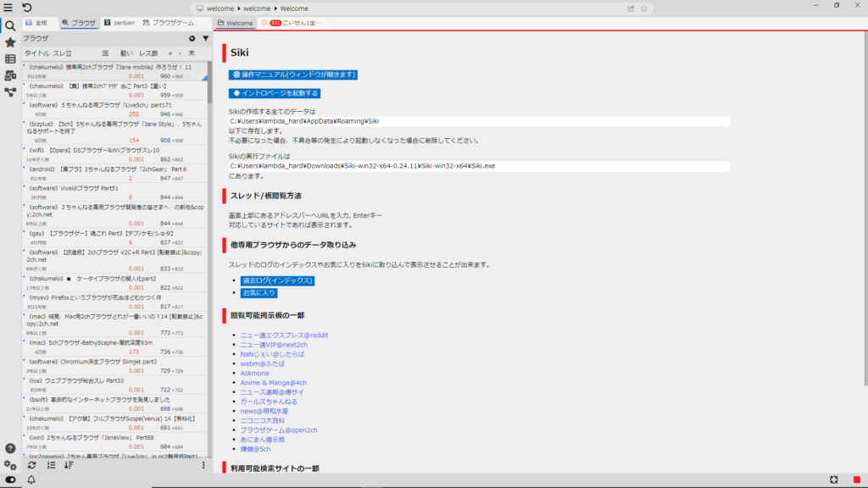Screen dimensions: 868x488
Task: Open the search sidebar icon
Action: point(10,25)
